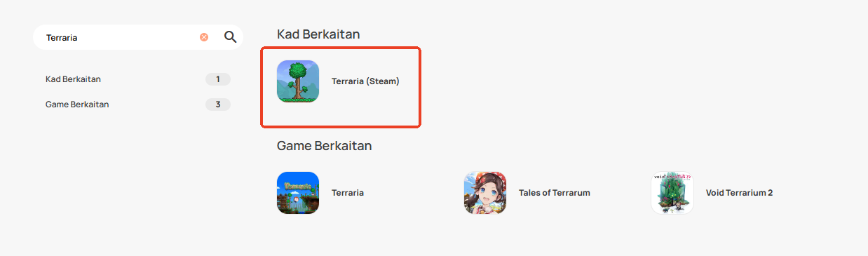Filter results by Kad Berkaitan in sidebar

click(x=137, y=79)
